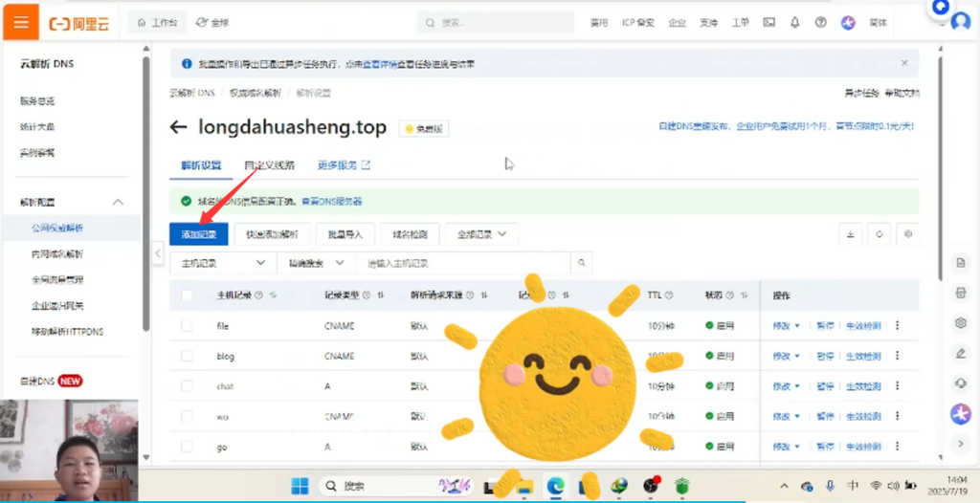
Task: Tick the checkbox for chat record
Action: 187,386
